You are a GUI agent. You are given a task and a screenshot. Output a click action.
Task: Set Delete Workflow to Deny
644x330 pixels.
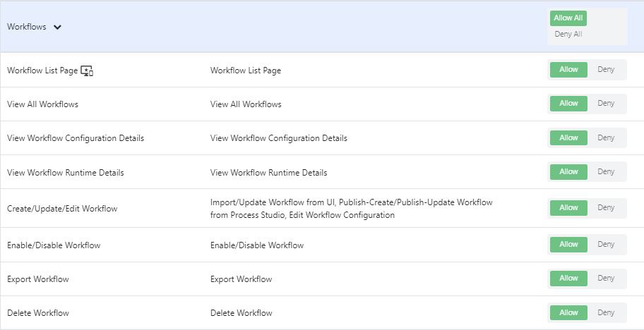606,312
